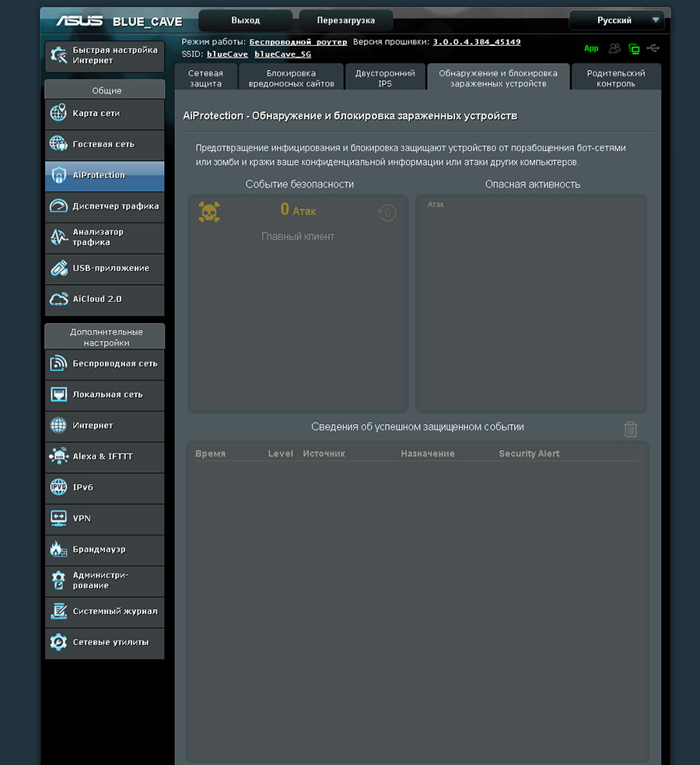Click the VPN monitor icon
The image size is (700, 765).
58,518
